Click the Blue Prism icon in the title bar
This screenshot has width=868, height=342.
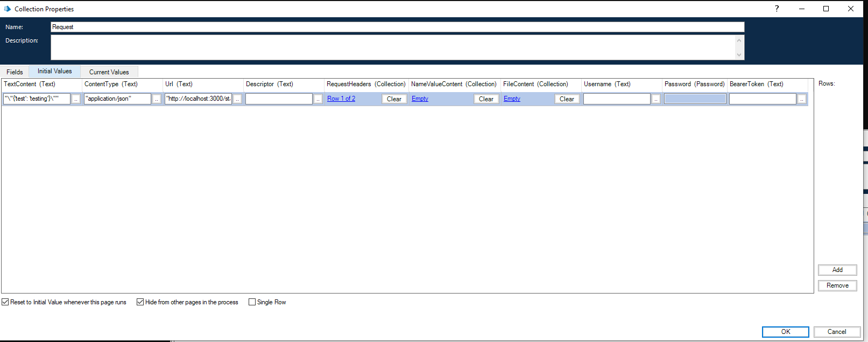click(8, 9)
